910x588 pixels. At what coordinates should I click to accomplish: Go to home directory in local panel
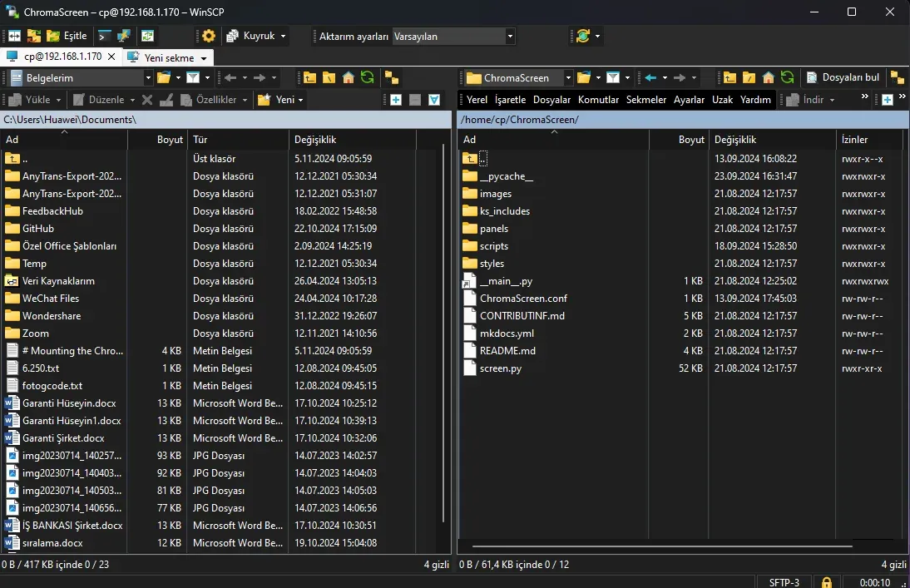click(349, 78)
